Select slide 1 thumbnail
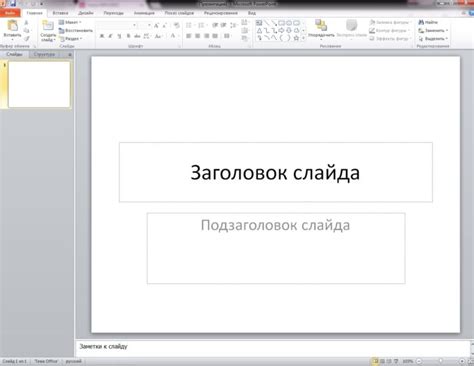The image size is (474, 366). [x=39, y=84]
